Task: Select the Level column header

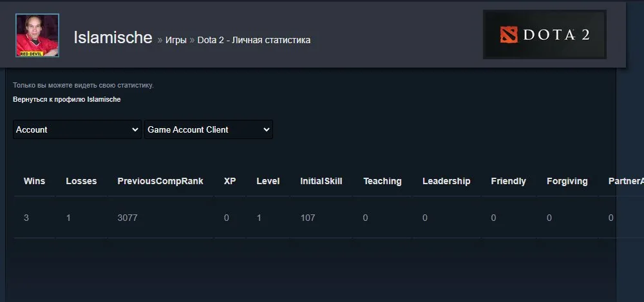Action: click(x=268, y=181)
